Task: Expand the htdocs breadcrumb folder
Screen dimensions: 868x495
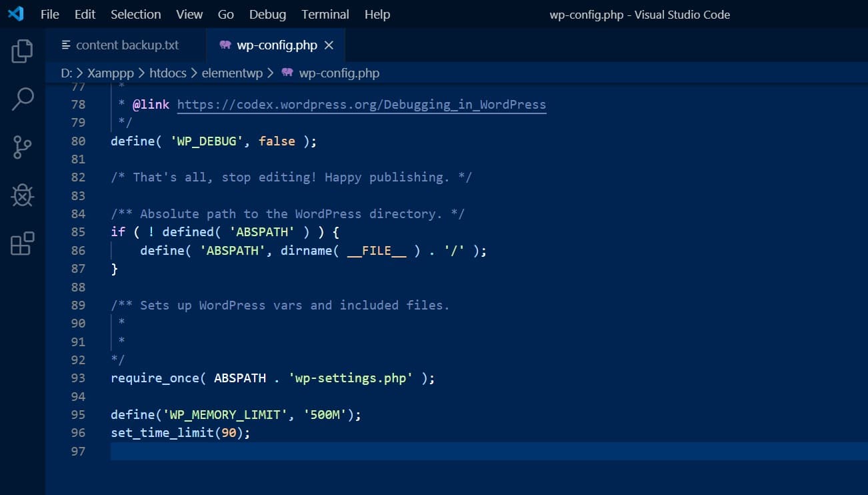Action: (167, 73)
